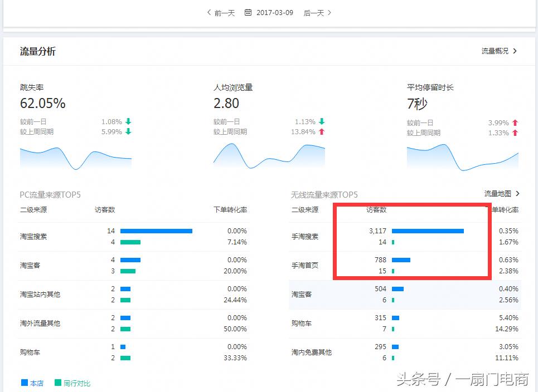Click green down arrow beside 跳失率 5.99%

(128, 132)
